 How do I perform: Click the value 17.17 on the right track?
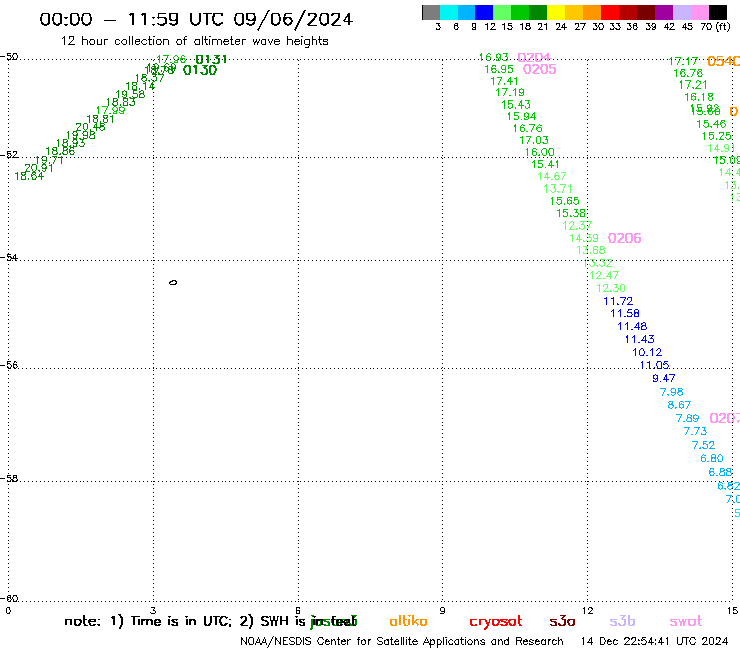point(683,61)
